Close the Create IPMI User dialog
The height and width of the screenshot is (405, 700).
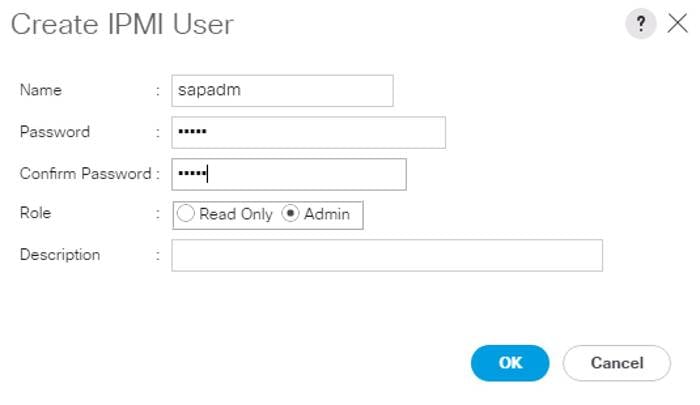click(x=678, y=23)
